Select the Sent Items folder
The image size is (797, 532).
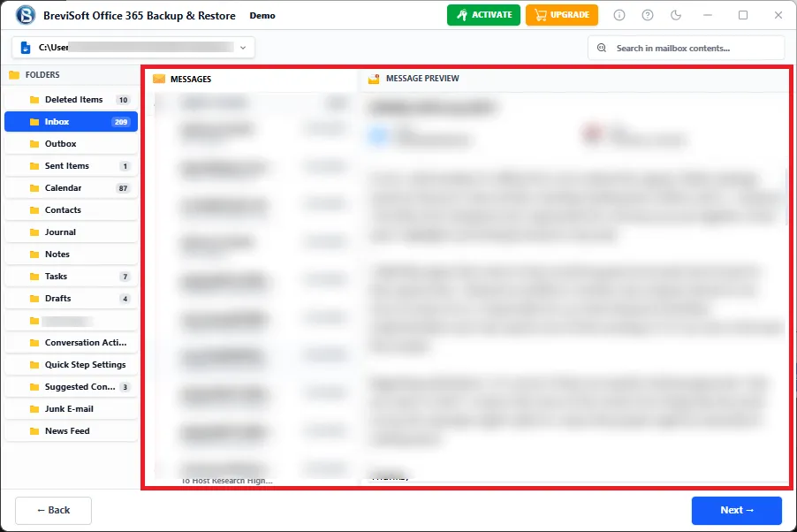71,166
